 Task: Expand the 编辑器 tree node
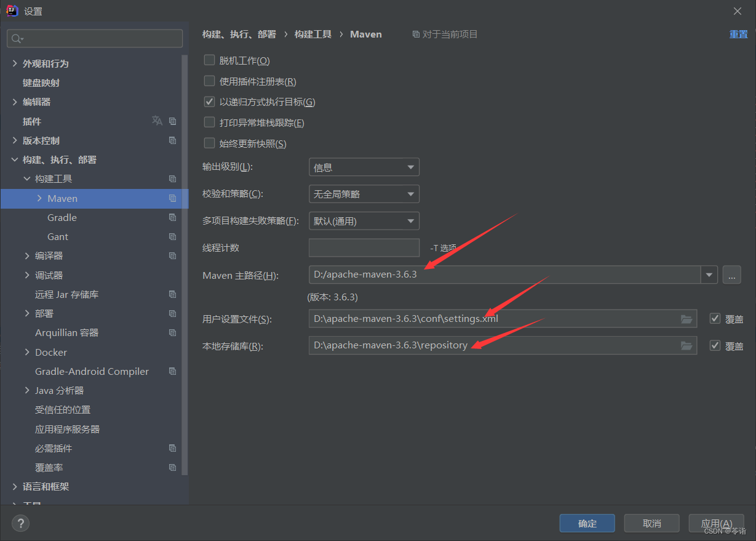15,102
